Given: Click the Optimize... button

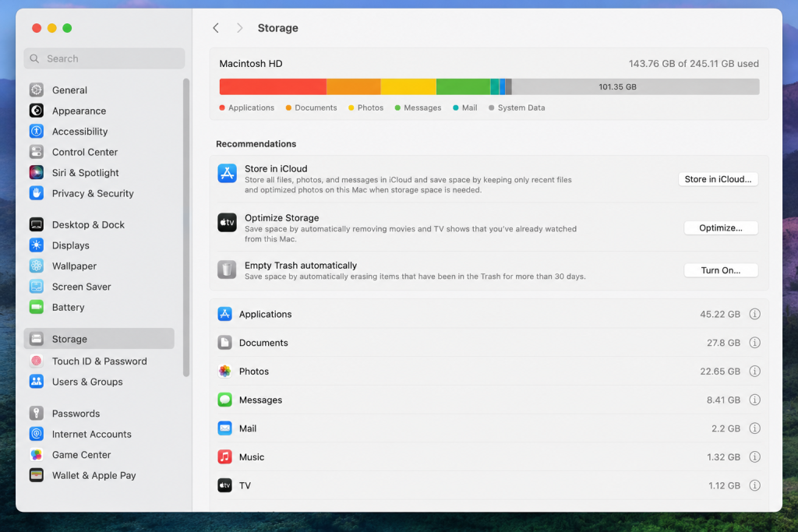Looking at the screenshot, I should tap(721, 228).
